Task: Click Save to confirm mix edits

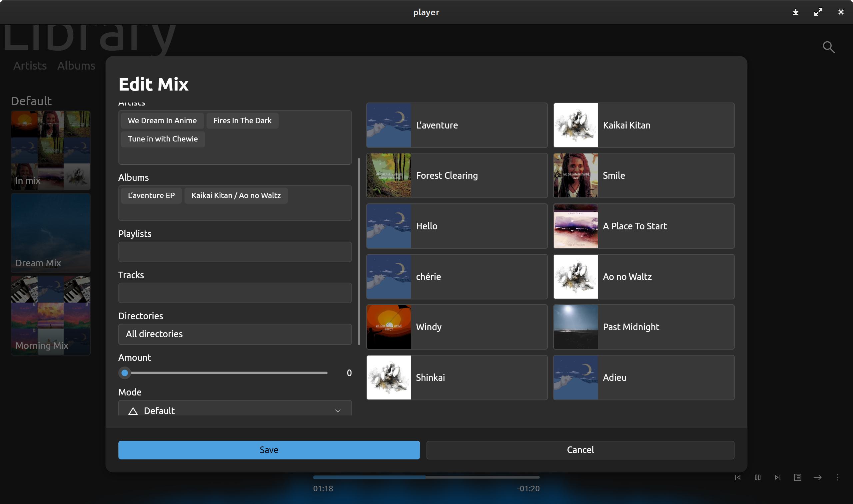Action: tap(269, 449)
